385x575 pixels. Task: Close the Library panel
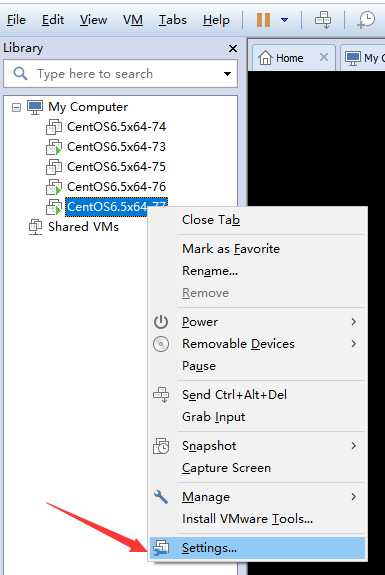(x=232, y=48)
